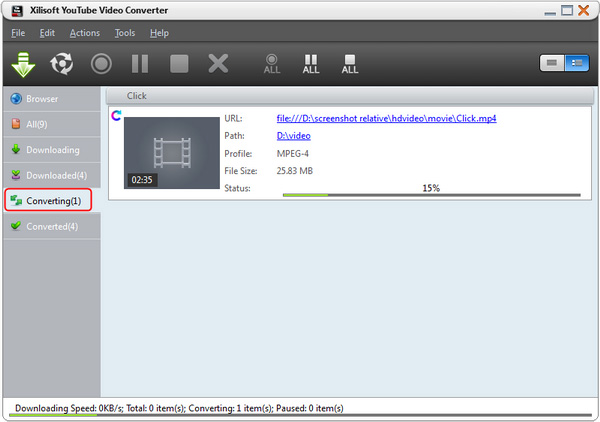
Task: Close the Xilisoft YouTube Video Converter window
Action: tap(584, 10)
